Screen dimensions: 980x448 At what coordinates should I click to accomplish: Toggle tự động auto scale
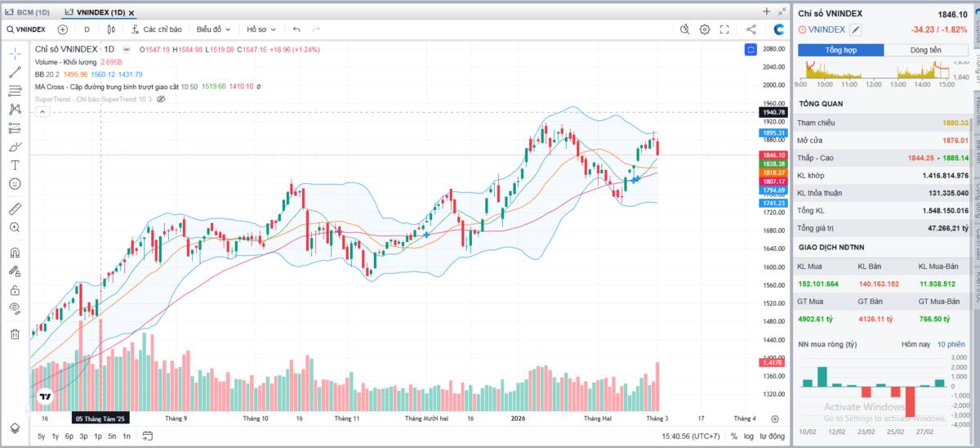[772, 437]
